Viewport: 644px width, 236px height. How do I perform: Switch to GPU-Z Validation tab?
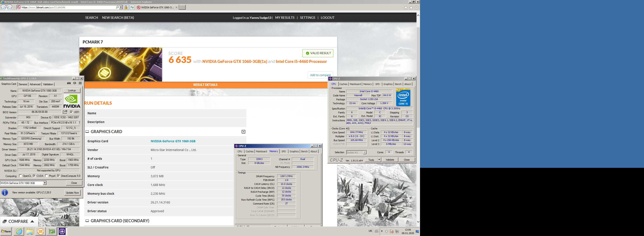48,84
